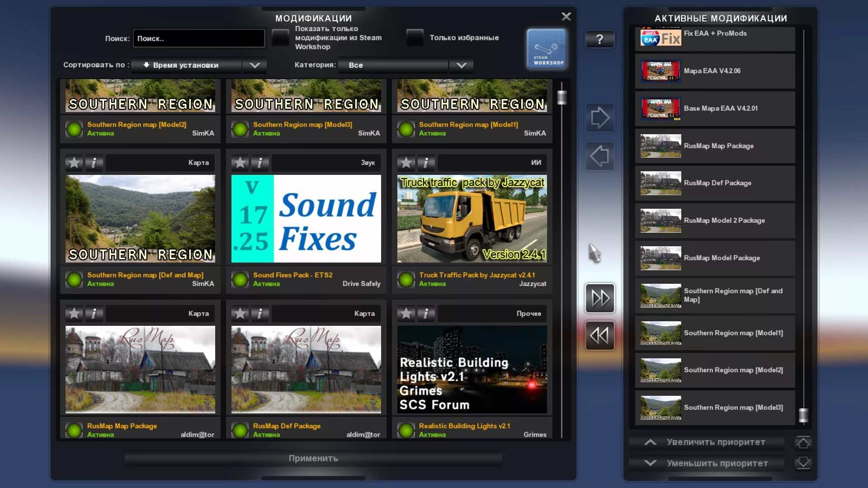Screen dimensions: 868x488
Task: Click the question mark help button
Action: point(599,39)
